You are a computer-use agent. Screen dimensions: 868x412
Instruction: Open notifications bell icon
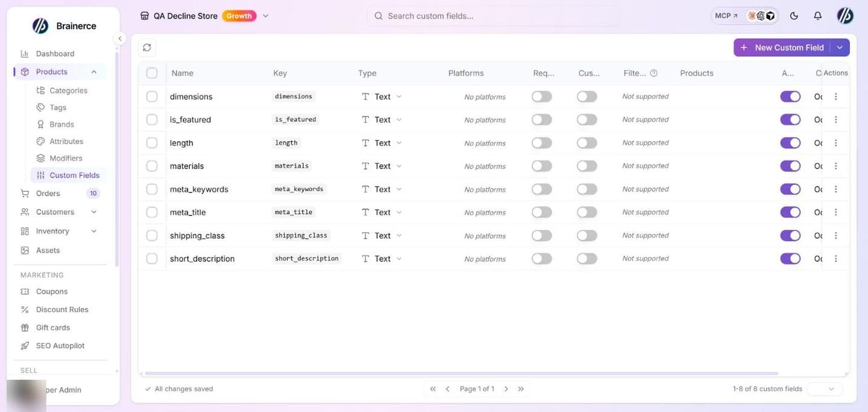point(817,16)
